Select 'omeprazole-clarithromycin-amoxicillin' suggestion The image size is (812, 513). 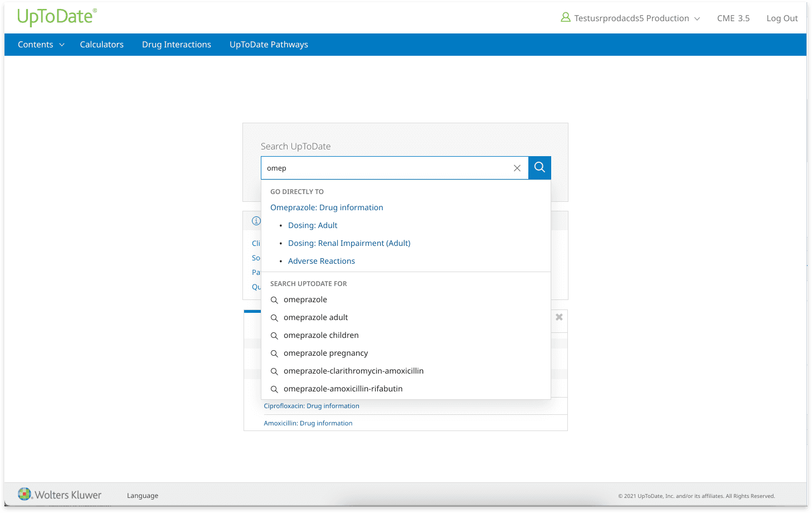click(x=354, y=371)
